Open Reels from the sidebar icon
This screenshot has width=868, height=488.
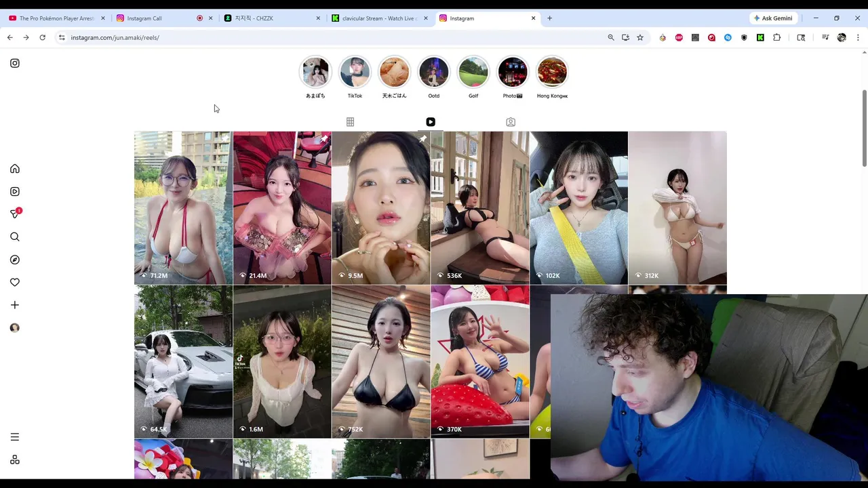15,192
